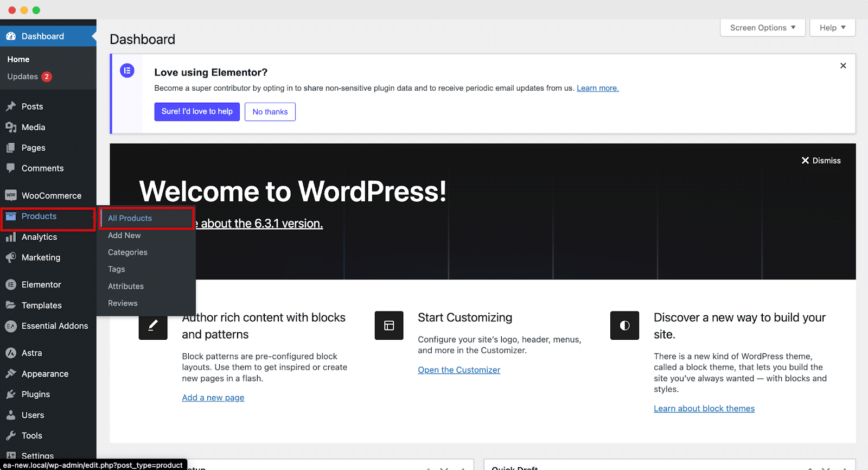Open the Appearance menu label
The width and height of the screenshot is (868, 470).
[x=45, y=374]
